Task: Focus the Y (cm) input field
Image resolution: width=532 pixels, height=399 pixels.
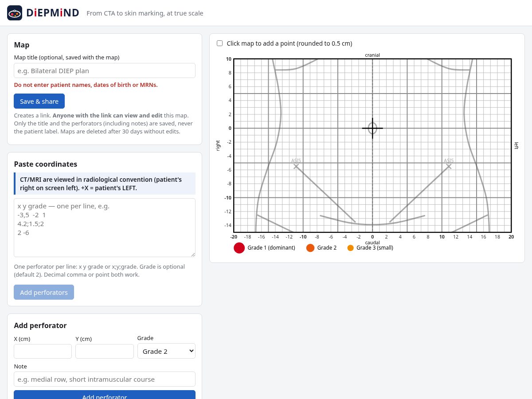Action: (105, 351)
